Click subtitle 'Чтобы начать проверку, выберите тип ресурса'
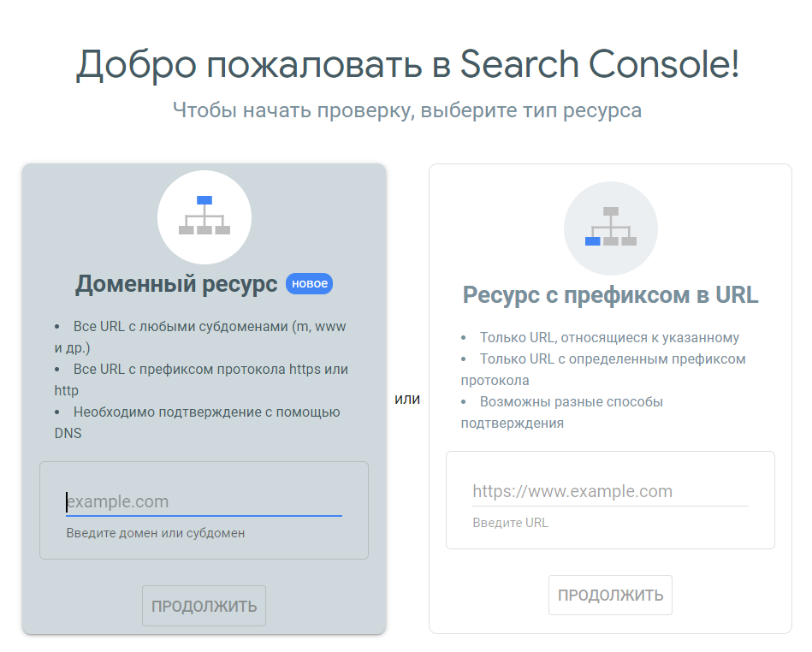This screenshot has height=652, width=812. tap(407, 110)
